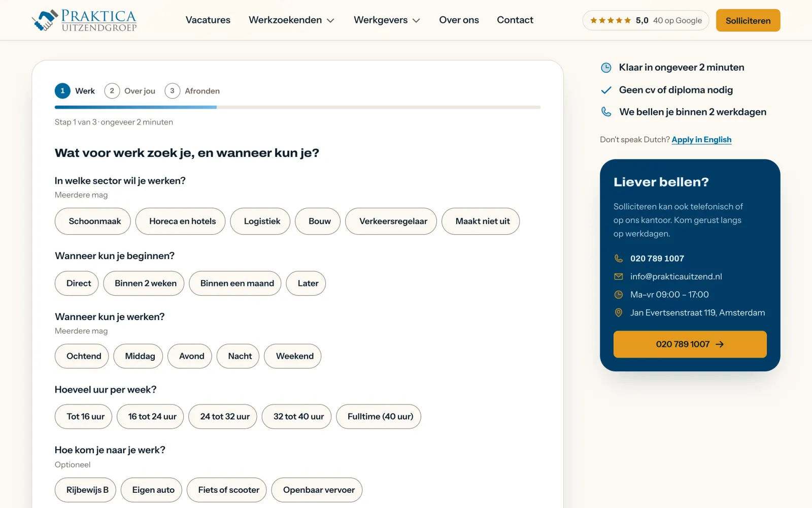The width and height of the screenshot is (812, 508).
Task: Click the form progress bar
Action: (297, 107)
